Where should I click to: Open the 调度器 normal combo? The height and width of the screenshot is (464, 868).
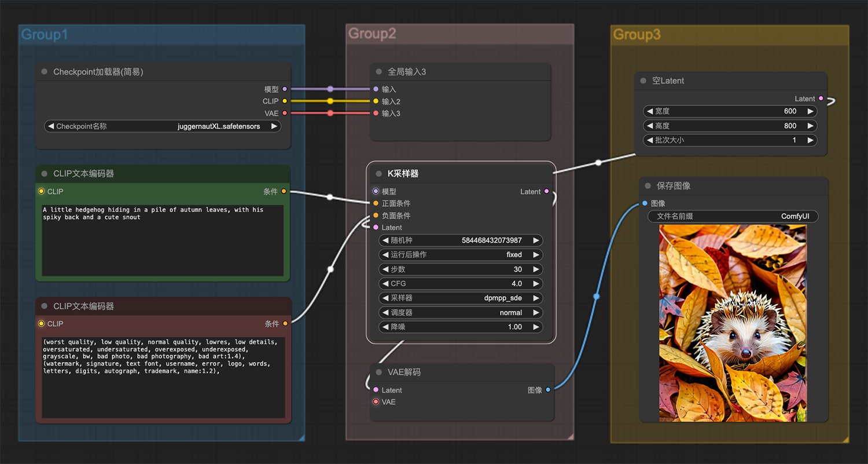click(461, 313)
